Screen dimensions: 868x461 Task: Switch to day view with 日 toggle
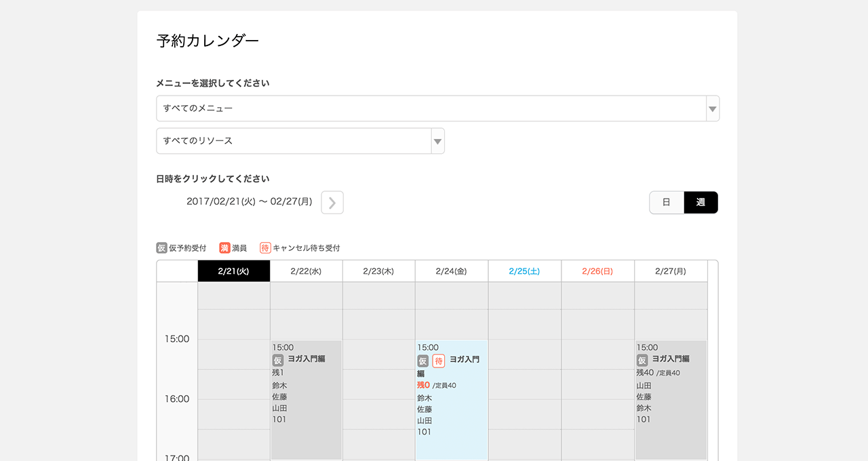click(x=667, y=203)
